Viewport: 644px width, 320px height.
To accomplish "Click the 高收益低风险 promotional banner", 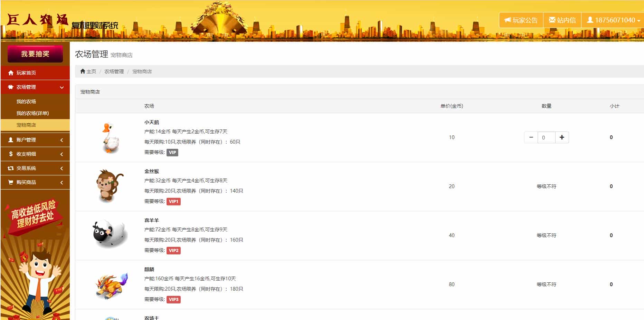I will click(x=35, y=255).
